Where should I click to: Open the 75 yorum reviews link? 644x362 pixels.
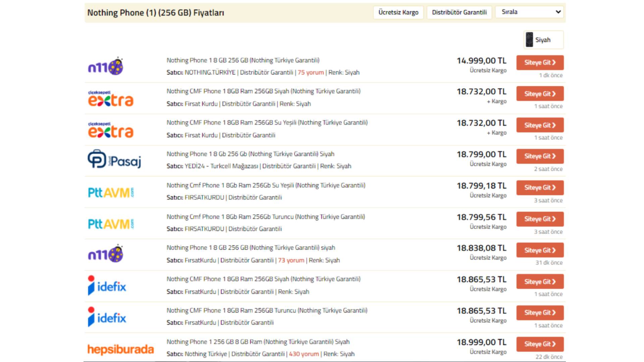point(311,72)
